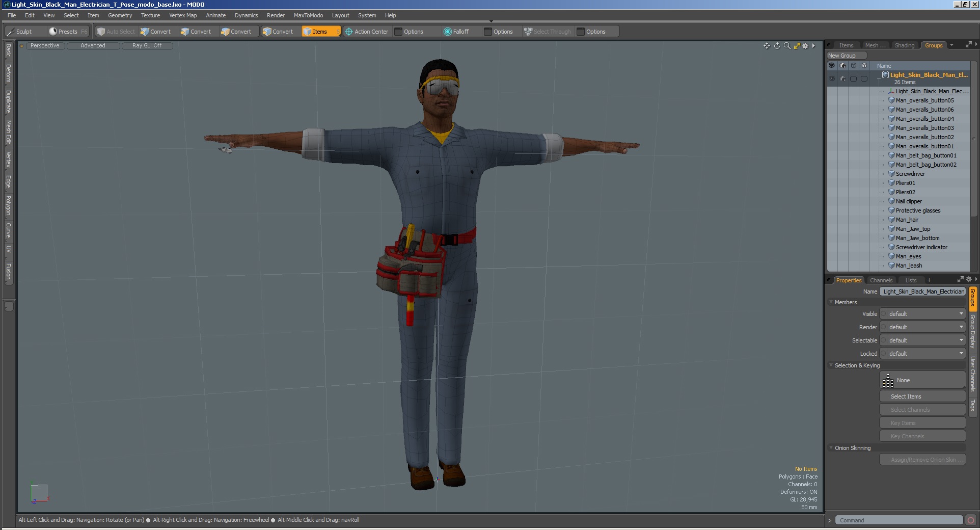Click the Select Items button

[922, 396]
